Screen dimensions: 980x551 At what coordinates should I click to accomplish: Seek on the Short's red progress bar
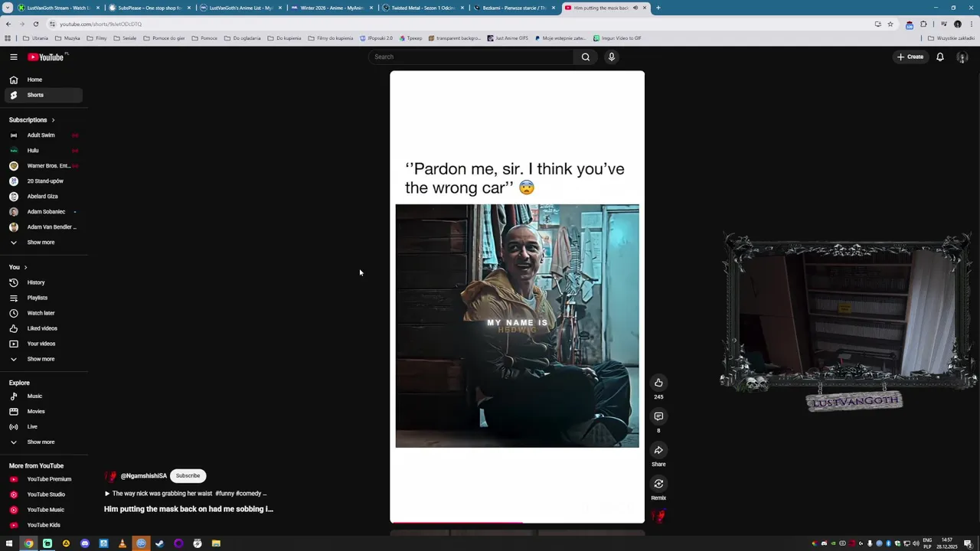click(517, 523)
